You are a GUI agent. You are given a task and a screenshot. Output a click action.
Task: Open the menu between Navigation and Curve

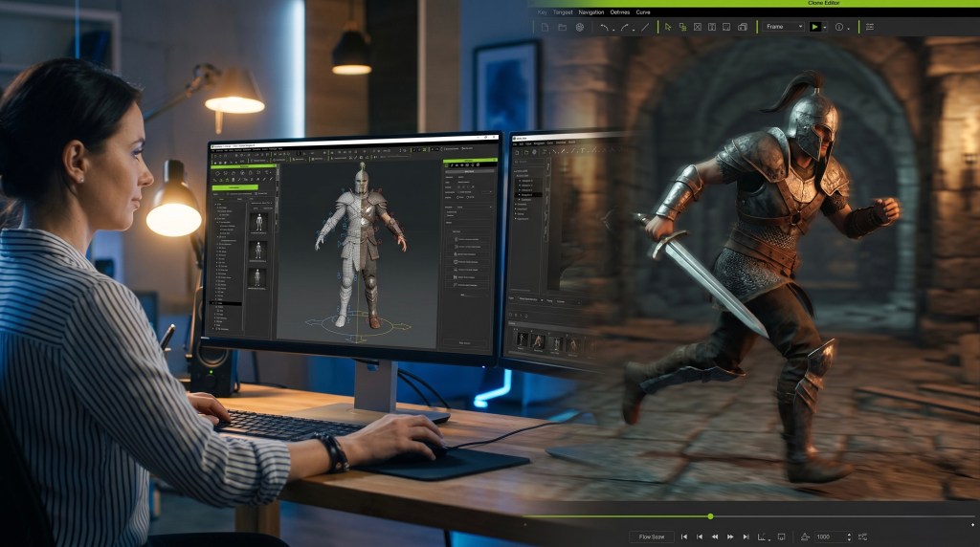[620, 11]
